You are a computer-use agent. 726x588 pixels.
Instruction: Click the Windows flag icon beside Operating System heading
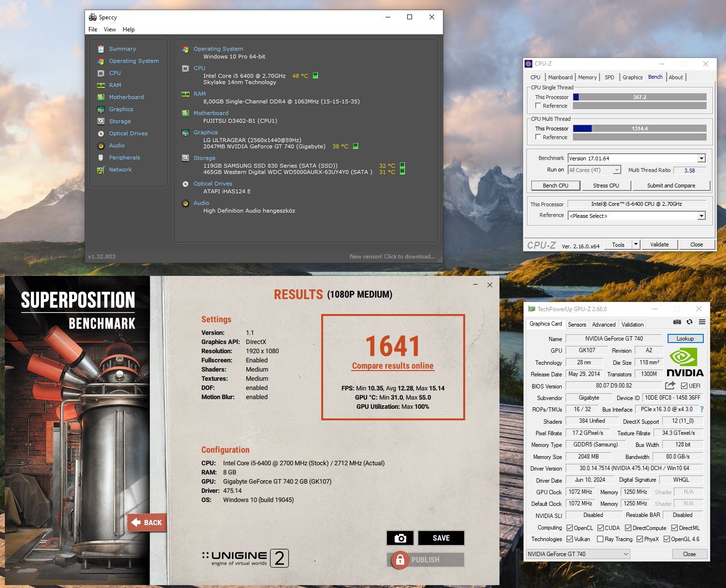185,49
